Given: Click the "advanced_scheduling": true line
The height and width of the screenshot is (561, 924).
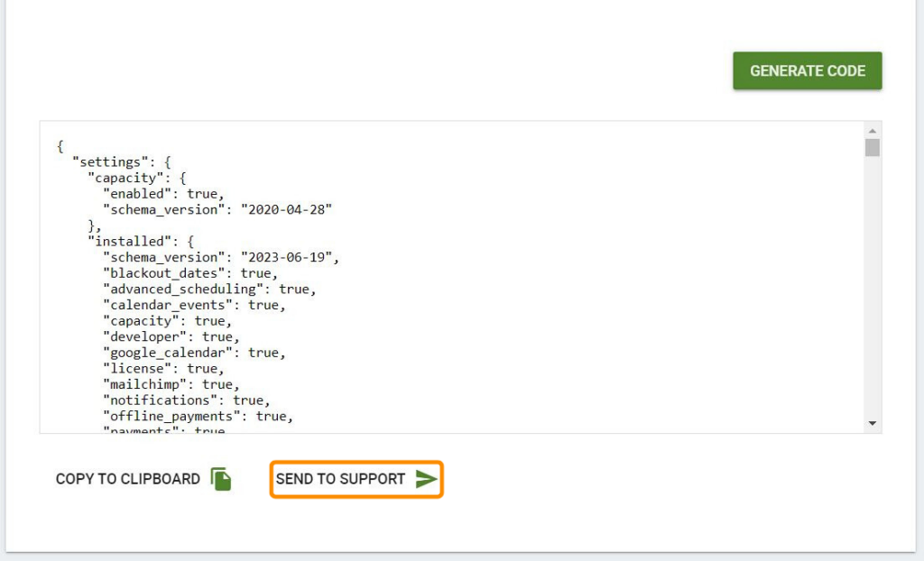Looking at the screenshot, I should click(209, 290).
